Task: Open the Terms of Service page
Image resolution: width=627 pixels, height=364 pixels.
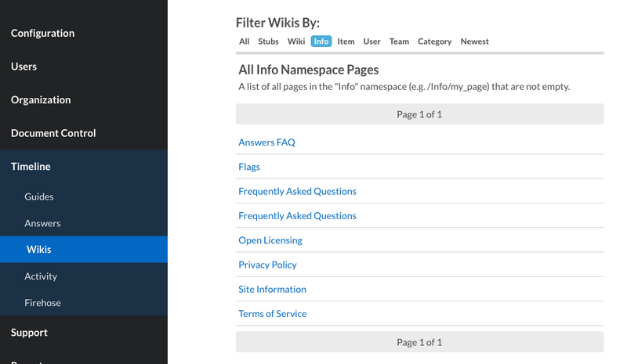Action: point(273,314)
